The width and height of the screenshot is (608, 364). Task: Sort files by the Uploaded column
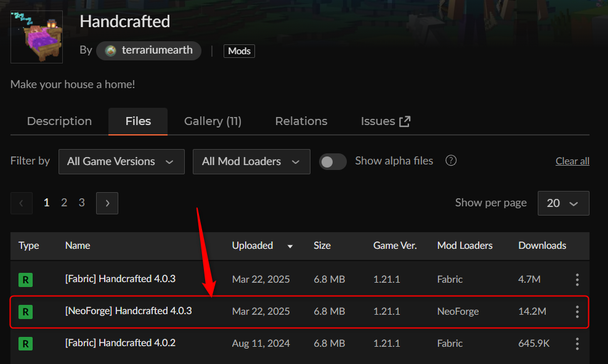click(262, 246)
